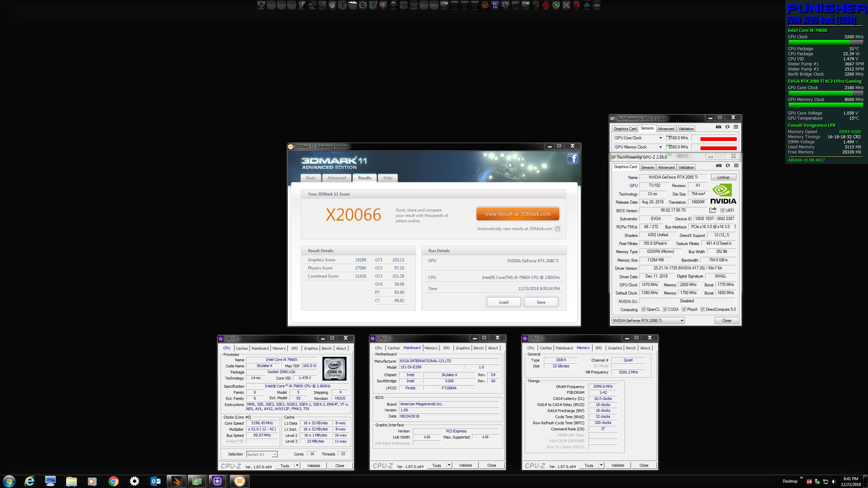Click Bus Interface question mark icon
This screenshot has height=488, width=868.
pos(735,227)
